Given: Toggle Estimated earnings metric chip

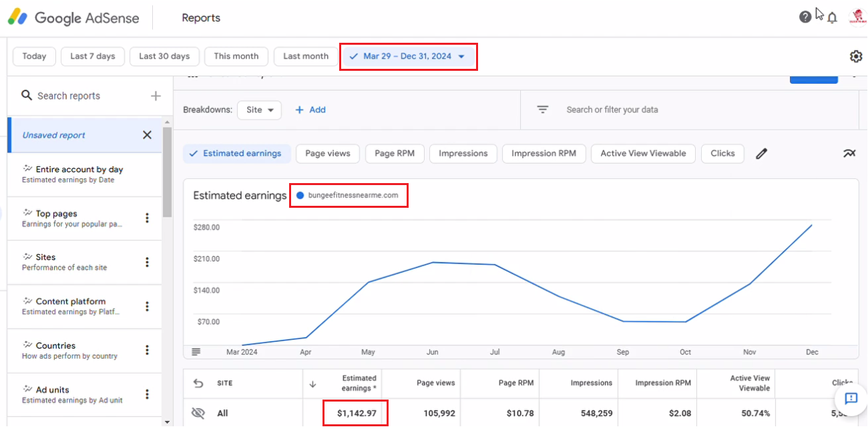Looking at the screenshot, I should point(237,153).
